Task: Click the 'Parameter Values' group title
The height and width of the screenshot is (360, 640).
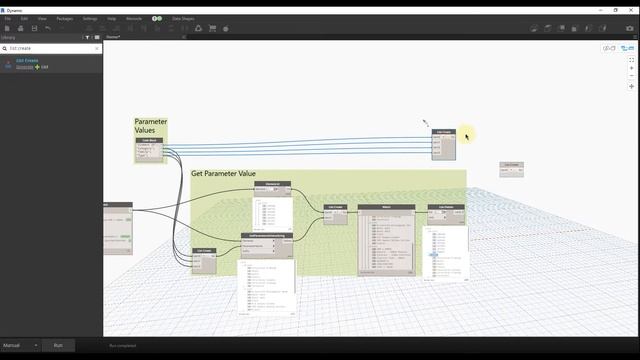Action: 151,126
